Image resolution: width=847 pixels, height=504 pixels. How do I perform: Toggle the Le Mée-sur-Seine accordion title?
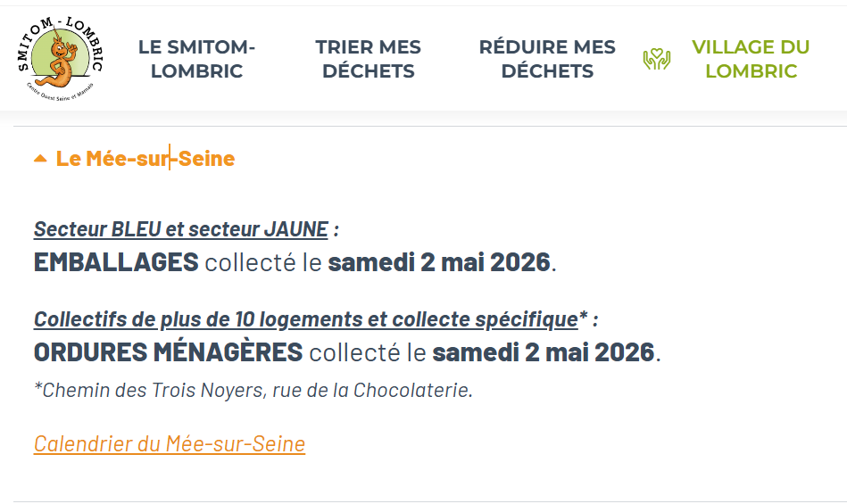pyautogui.click(x=145, y=159)
